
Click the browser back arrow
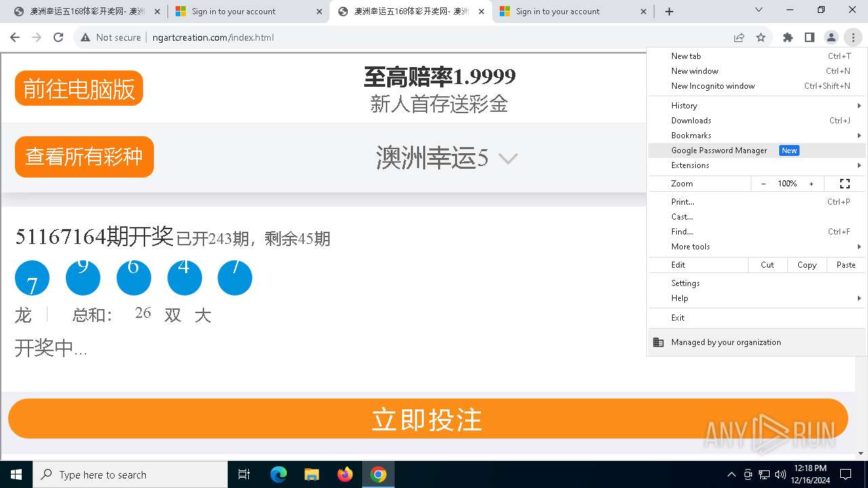(x=15, y=37)
